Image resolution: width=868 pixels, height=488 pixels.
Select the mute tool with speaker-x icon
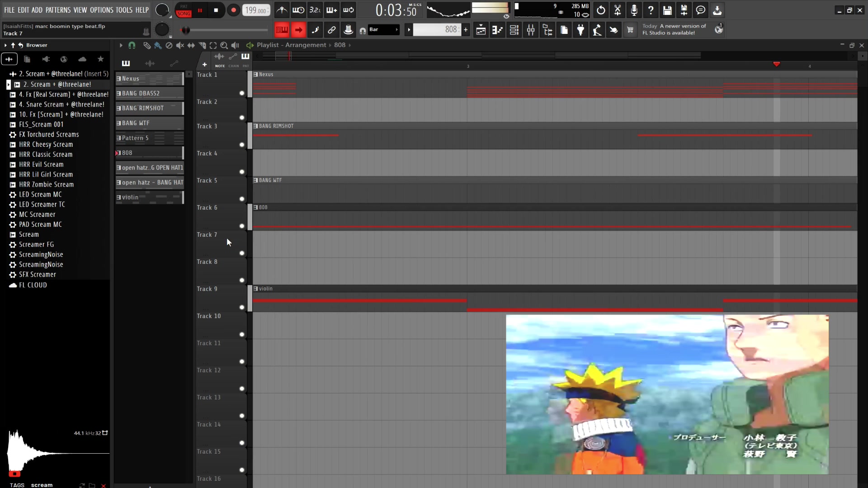(180, 45)
